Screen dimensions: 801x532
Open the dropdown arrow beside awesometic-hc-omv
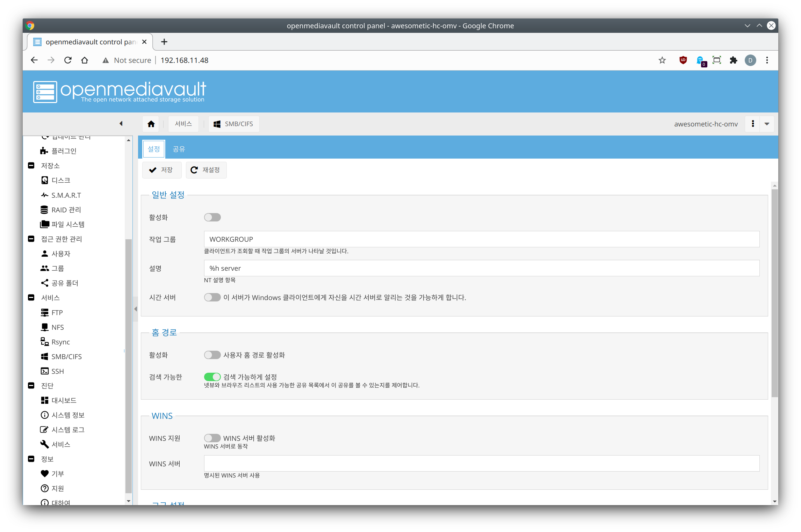pyautogui.click(x=767, y=124)
